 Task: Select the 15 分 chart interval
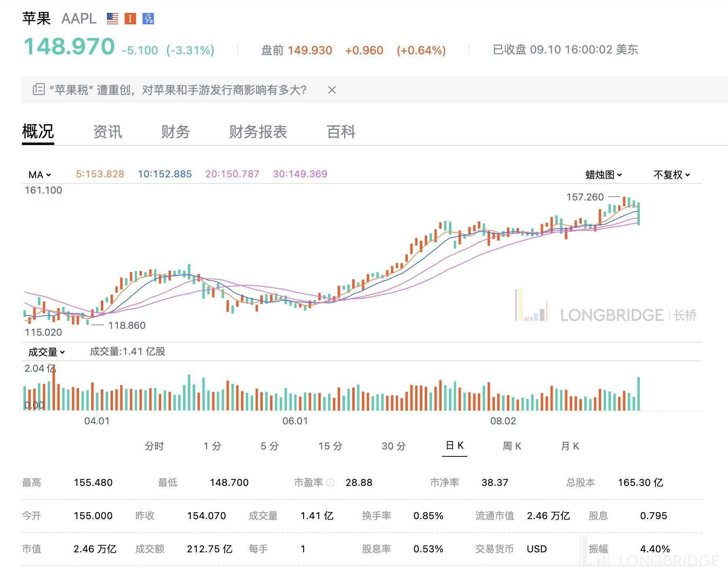point(330,446)
